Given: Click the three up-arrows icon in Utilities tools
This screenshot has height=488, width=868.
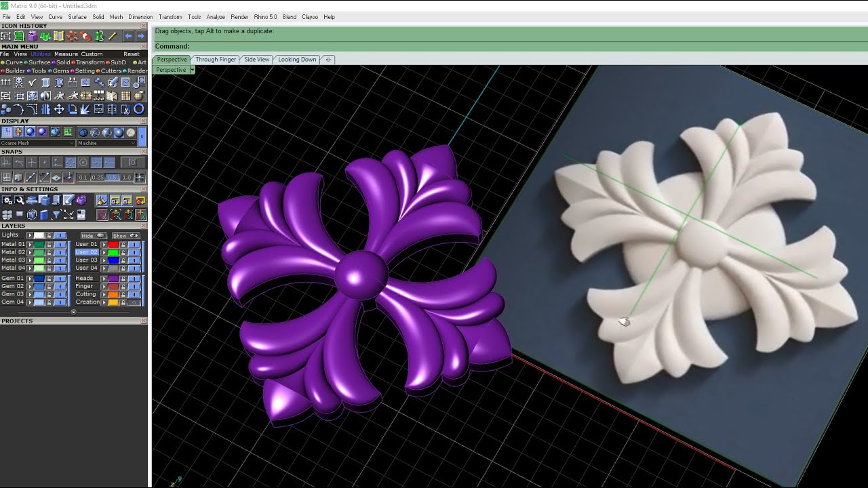Looking at the screenshot, I should pyautogui.click(x=5, y=82).
